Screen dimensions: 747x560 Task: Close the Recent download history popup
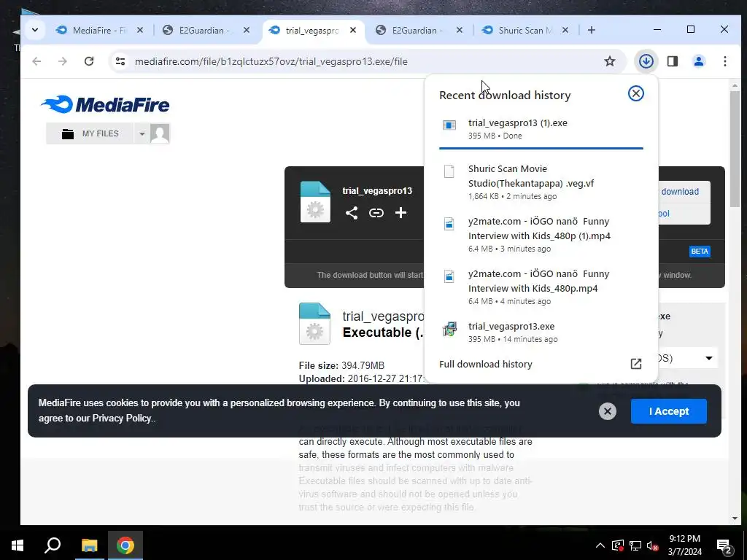(636, 93)
